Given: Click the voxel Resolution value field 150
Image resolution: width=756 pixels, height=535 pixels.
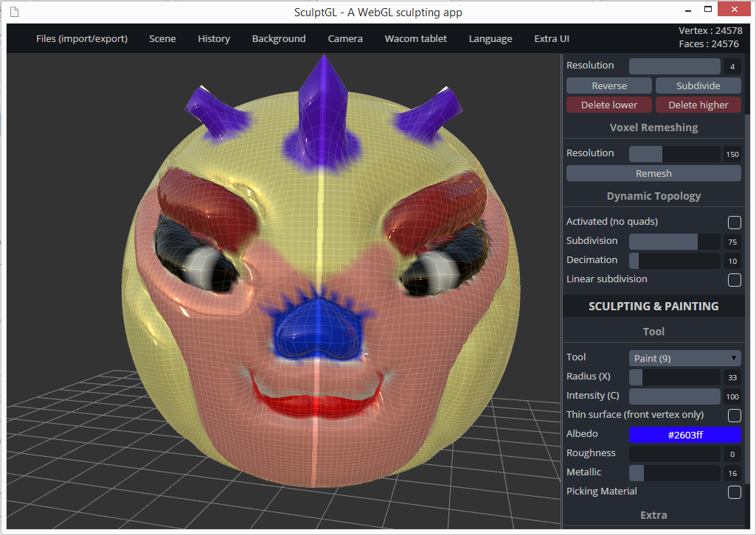Looking at the screenshot, I should pos(732,154).
